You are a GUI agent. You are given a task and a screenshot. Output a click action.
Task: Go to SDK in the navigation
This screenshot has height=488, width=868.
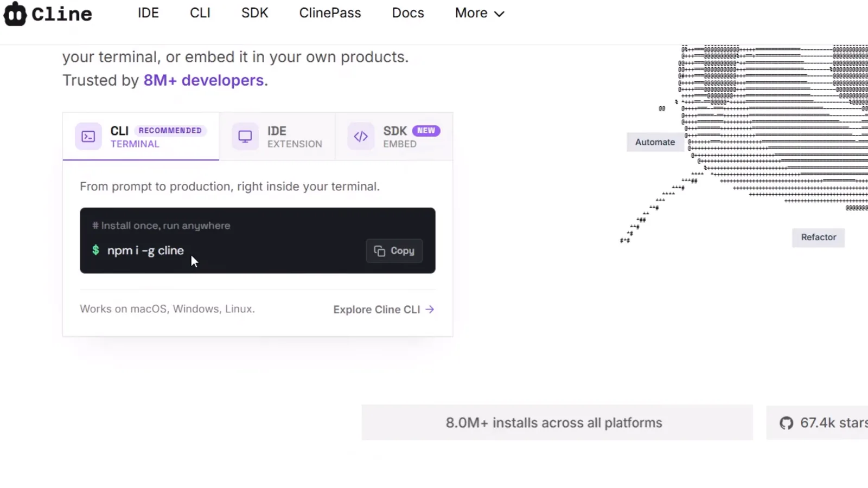point(254,13)
